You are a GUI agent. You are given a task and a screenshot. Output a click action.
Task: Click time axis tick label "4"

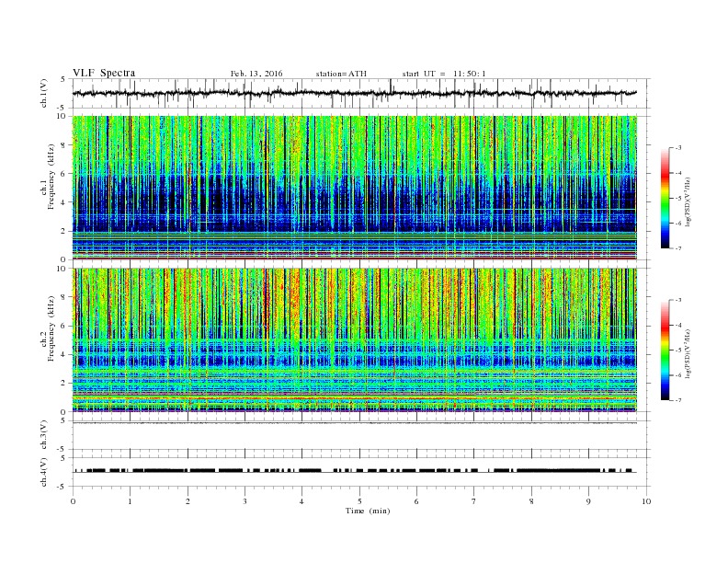tap(301, 501)
